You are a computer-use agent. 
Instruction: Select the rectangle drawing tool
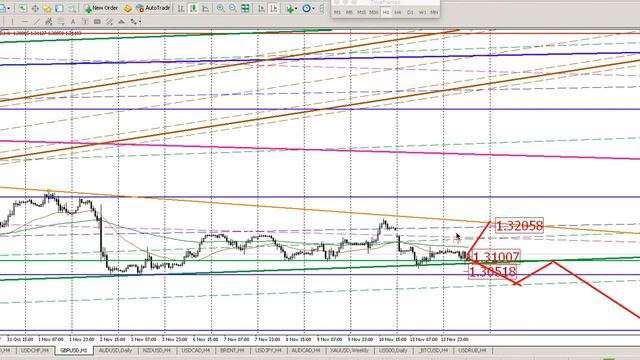(97, 21)
